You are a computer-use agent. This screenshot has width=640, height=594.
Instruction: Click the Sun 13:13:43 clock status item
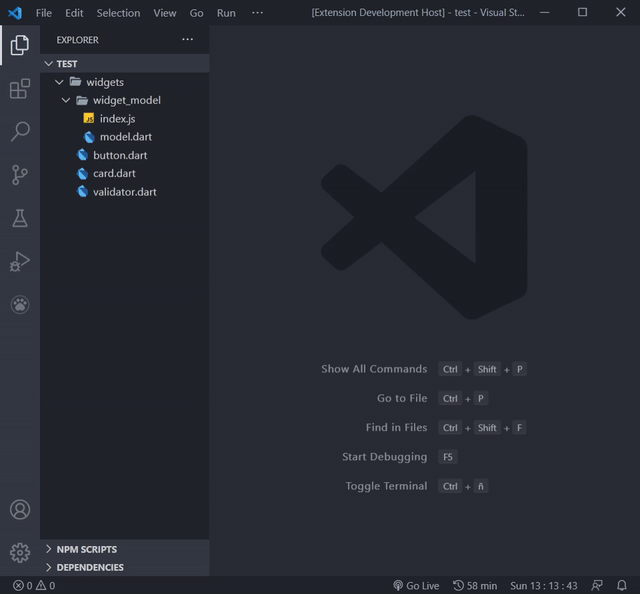click(544, 586)
